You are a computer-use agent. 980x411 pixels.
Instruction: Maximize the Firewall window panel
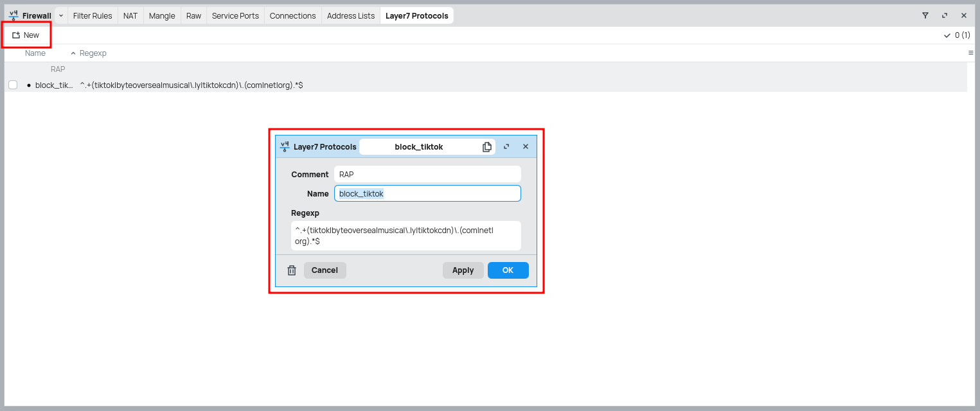click(x=945, y=15)
